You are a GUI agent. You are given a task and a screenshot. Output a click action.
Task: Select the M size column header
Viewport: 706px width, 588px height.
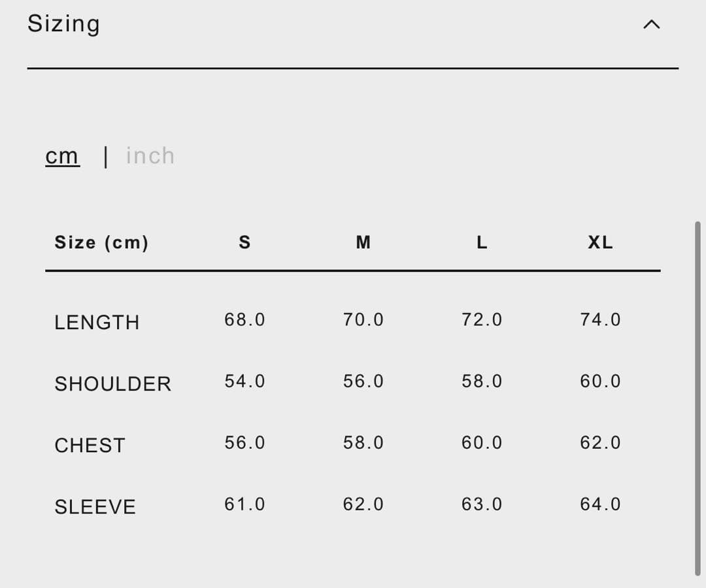(363, 243)
